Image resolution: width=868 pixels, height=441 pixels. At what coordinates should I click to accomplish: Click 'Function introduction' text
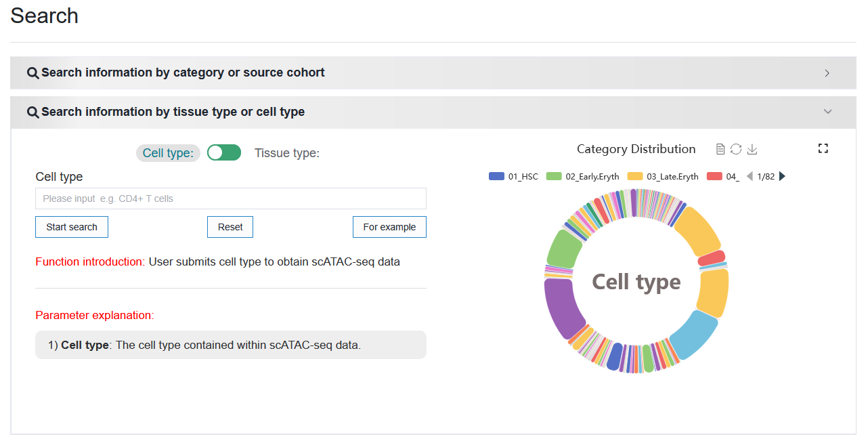89,261
